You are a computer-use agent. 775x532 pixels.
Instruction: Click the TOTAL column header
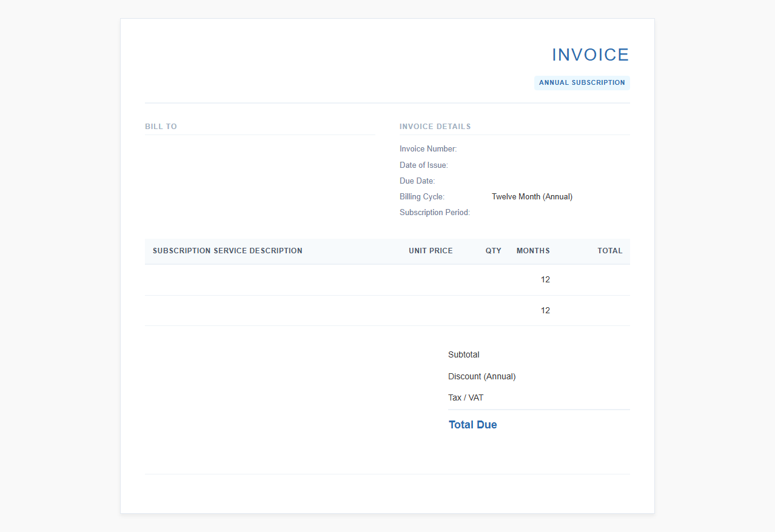tap(610, 251)
